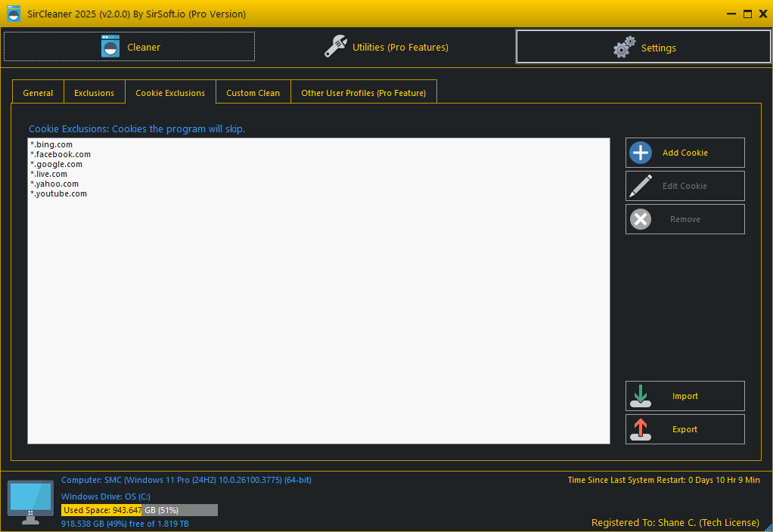Click the gears icon next to Settings

click(624, 47)
